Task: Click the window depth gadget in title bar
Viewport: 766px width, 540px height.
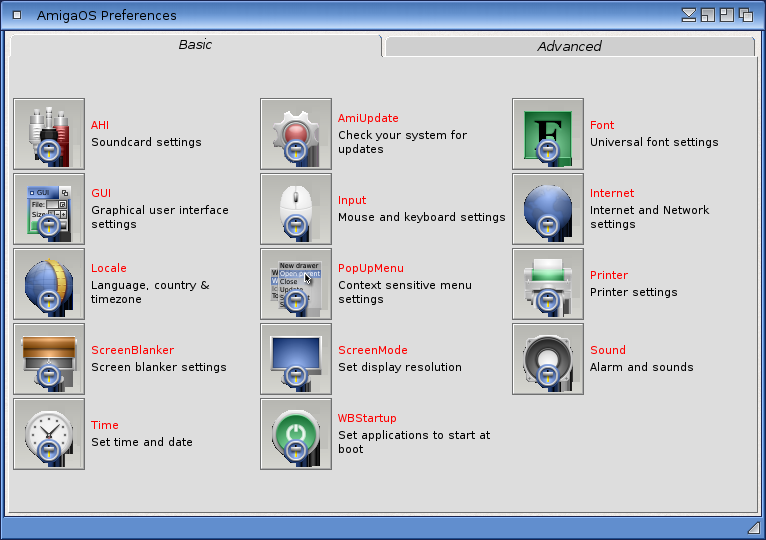Action: [745, 15]
